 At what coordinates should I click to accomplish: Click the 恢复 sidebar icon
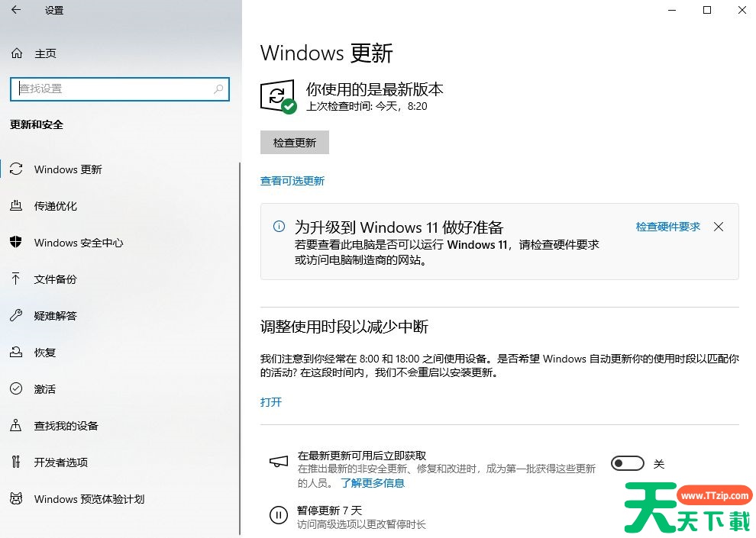[16, 352]
